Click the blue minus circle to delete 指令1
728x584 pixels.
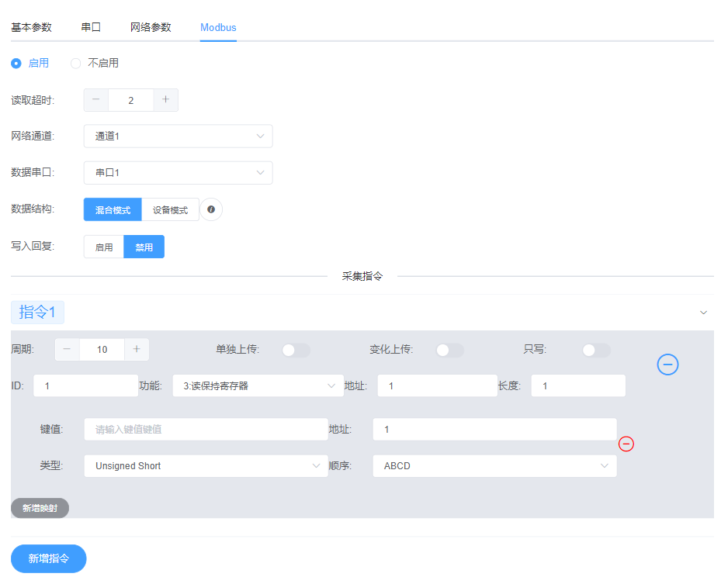point(667,365)
